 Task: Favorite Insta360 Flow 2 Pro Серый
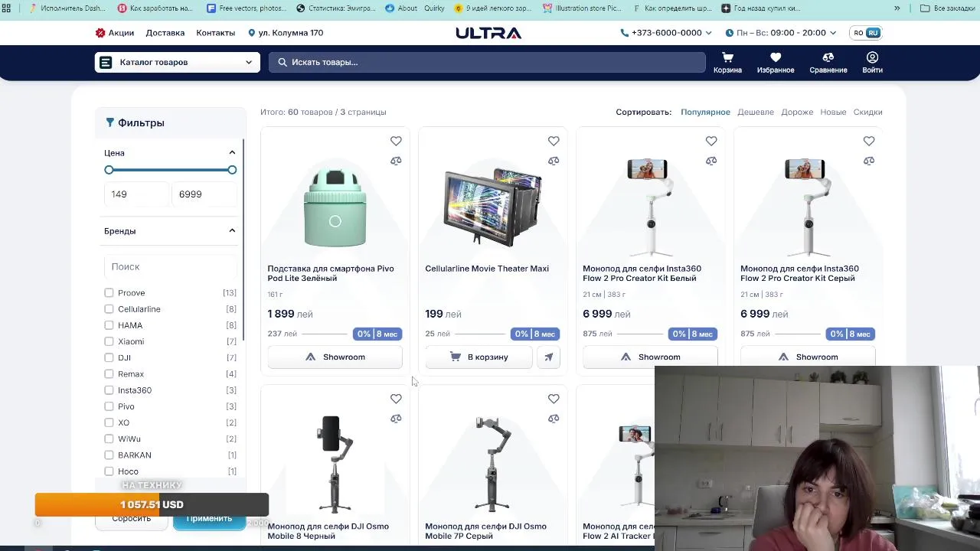(x=869, y=141)
